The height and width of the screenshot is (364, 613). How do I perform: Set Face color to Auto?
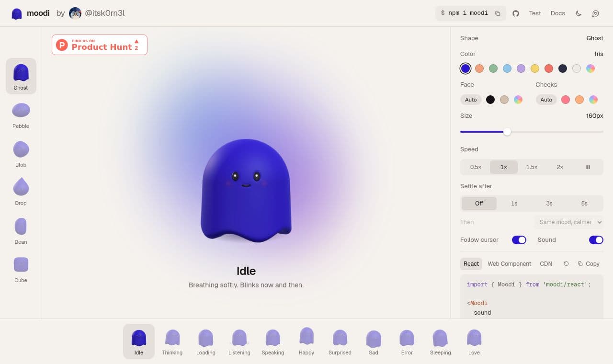click(471, 100)
